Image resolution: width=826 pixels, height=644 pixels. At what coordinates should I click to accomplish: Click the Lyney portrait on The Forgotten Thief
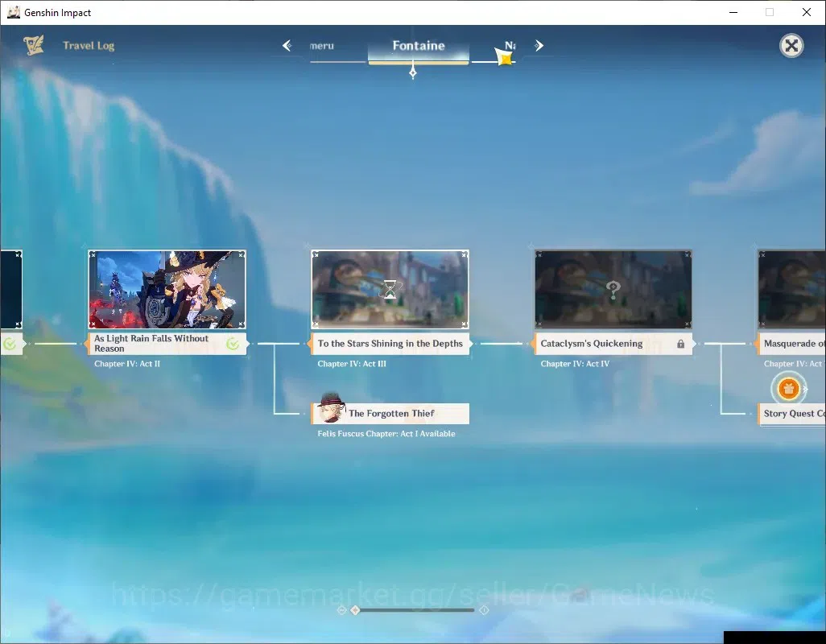pos(332,407)
